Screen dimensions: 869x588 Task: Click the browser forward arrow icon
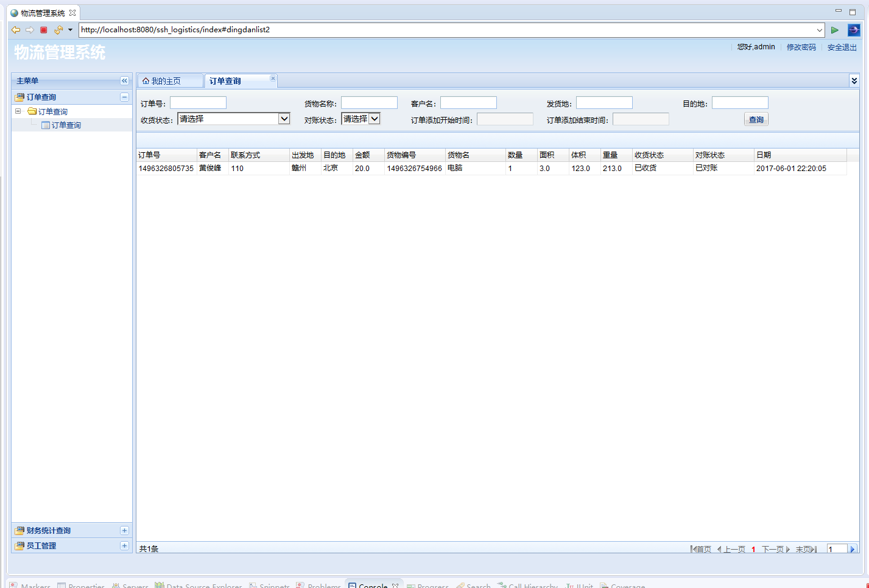(29, 30)
